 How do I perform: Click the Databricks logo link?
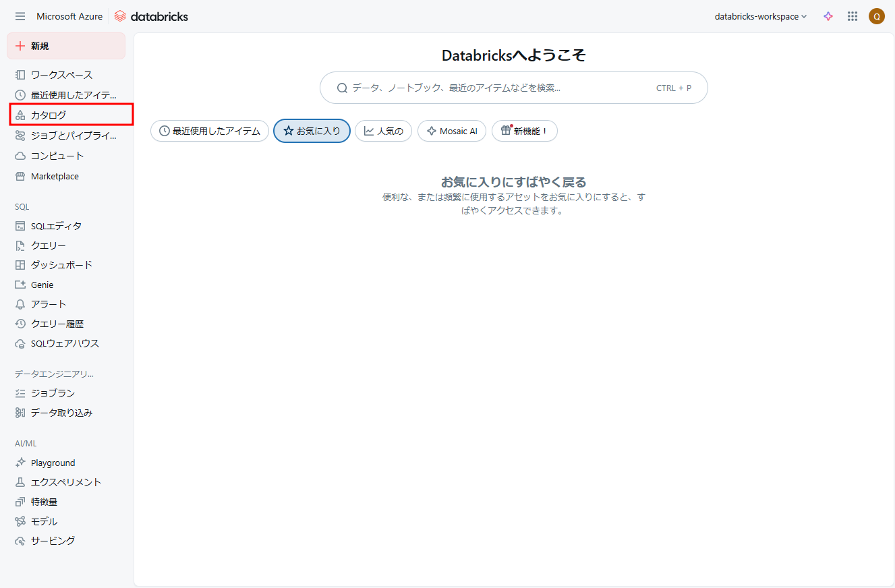[x=151, y=16]
